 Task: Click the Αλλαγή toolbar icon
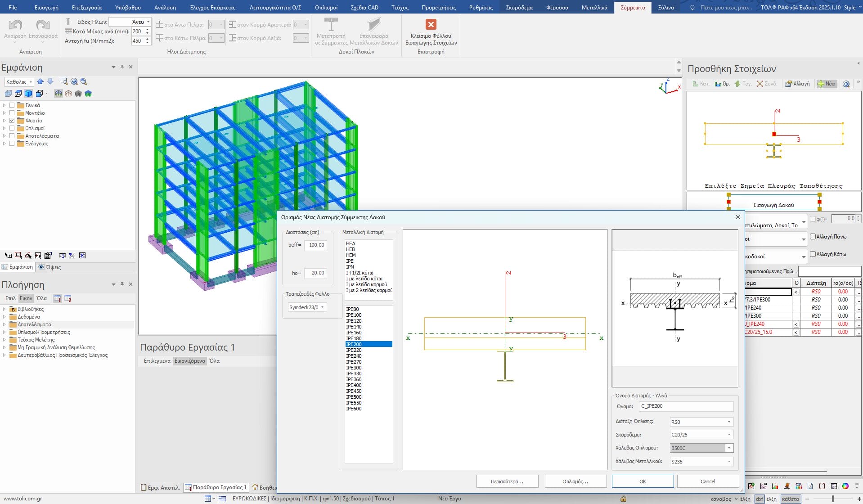(797, 84)
